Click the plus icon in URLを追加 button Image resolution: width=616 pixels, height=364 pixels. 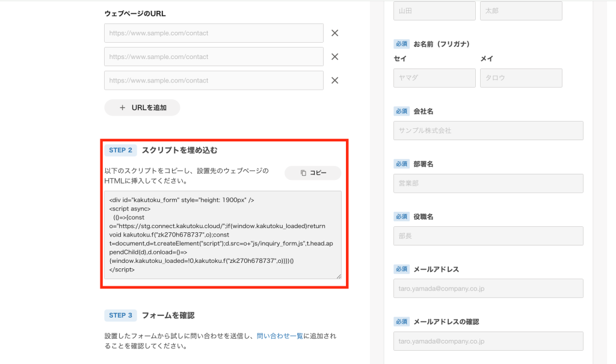[x=123, y=108]
